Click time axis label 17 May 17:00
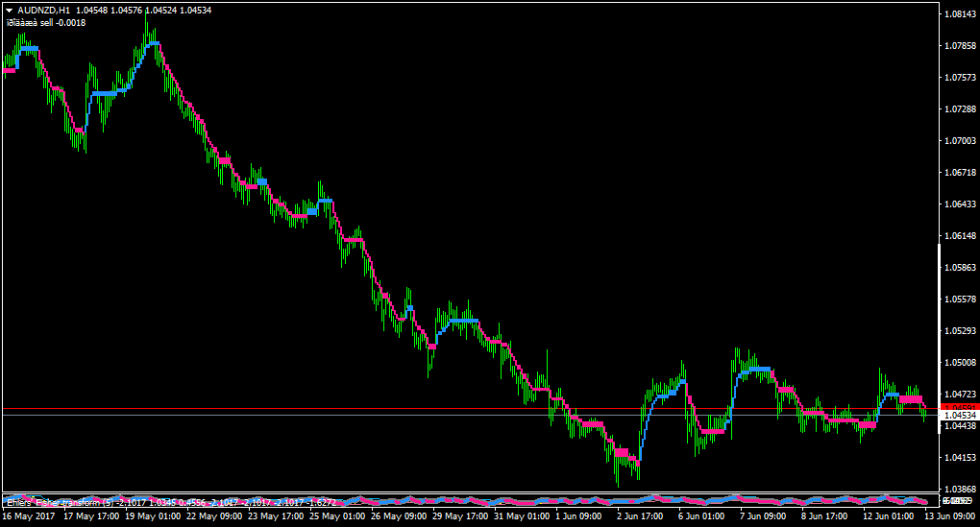Screen dimensions: 980x527 91,516
